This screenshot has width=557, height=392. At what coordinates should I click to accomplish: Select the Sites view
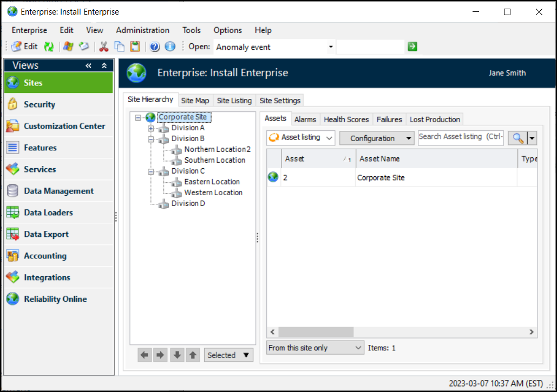(58, 83)
